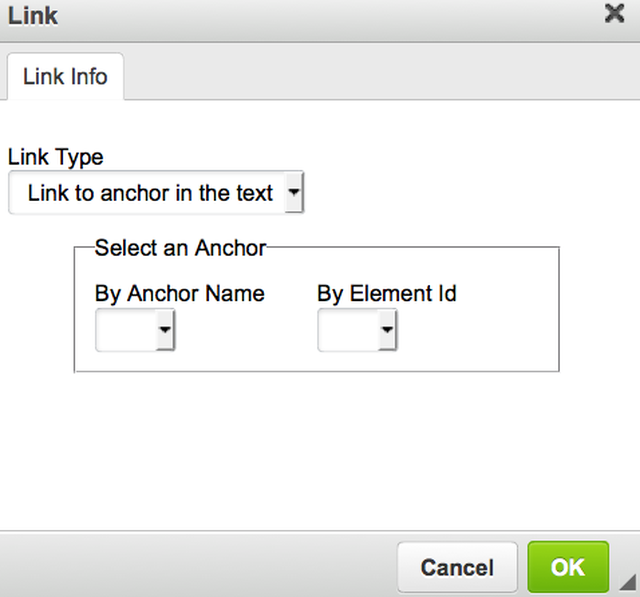Switch to the Link Info tab
Screen dimensions: 640x597
[65, 76]
